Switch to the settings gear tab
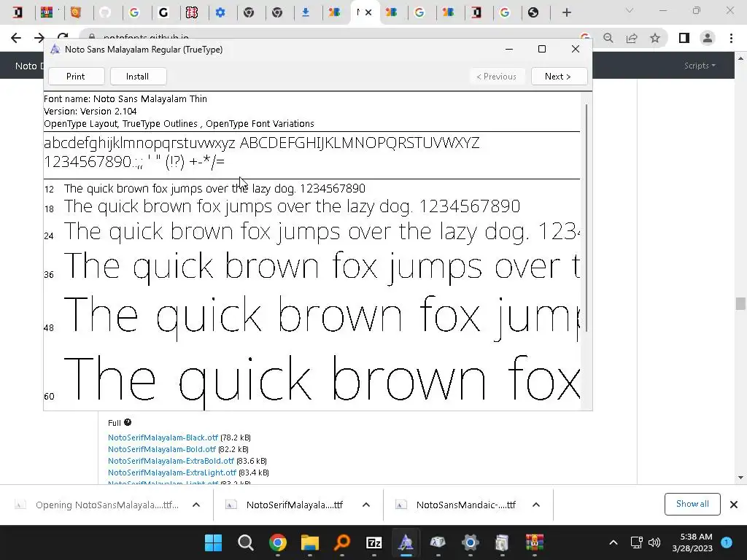Image resolution: width=747 pixels, height=560 pixels. tap(220, 12)
